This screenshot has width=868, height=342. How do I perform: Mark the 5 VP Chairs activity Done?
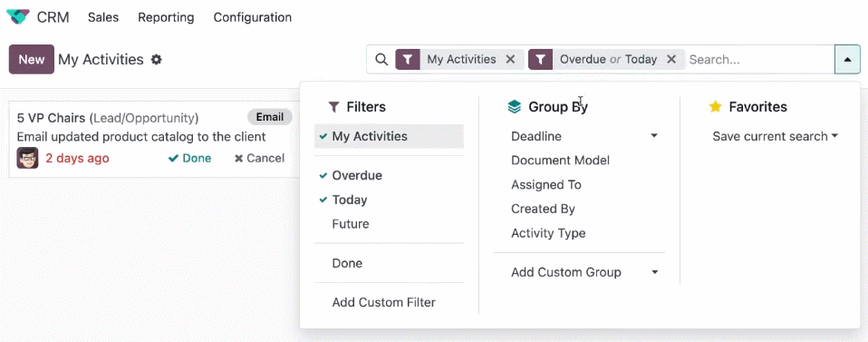point(190,159)
